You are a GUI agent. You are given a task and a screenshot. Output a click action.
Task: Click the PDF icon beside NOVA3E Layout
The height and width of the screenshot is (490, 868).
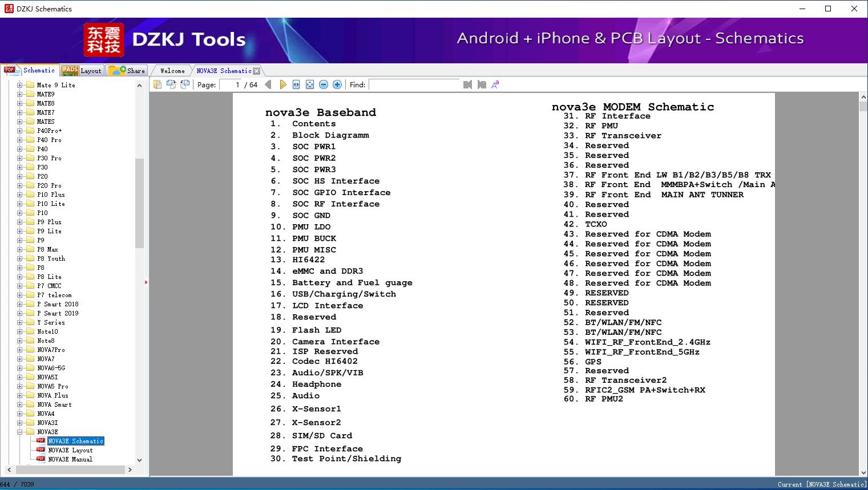[x=41, y=449]
